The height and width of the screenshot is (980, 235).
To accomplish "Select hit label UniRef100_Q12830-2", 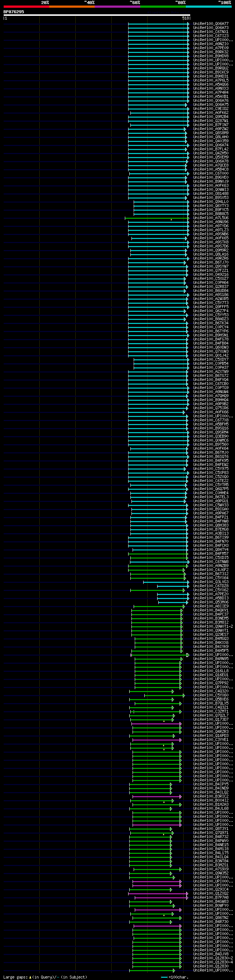I will click(213, 958).
